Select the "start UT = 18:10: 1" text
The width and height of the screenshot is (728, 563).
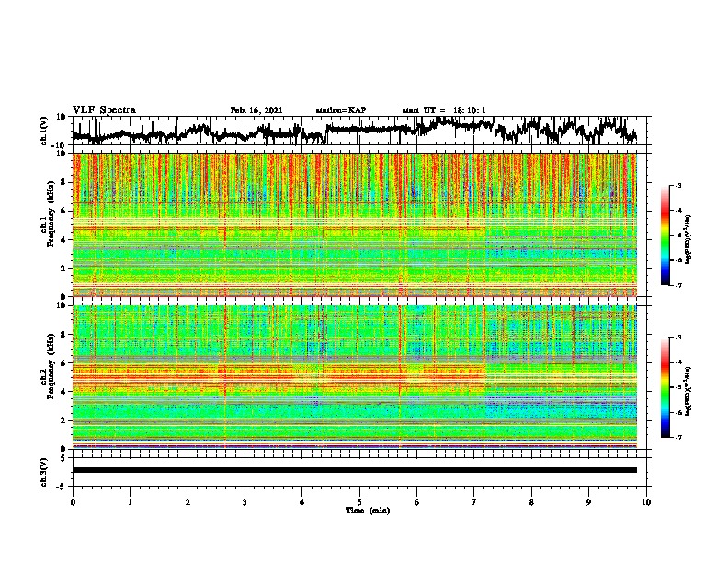(x=444, y=110)
